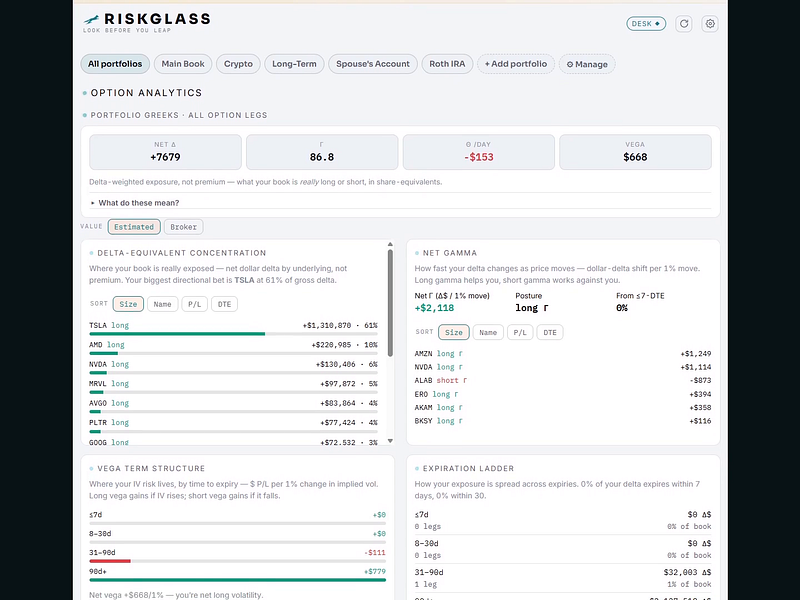Select the All portfolios tab
The height and width of the screenshot is (600, 800).
(x=115, y=64)
